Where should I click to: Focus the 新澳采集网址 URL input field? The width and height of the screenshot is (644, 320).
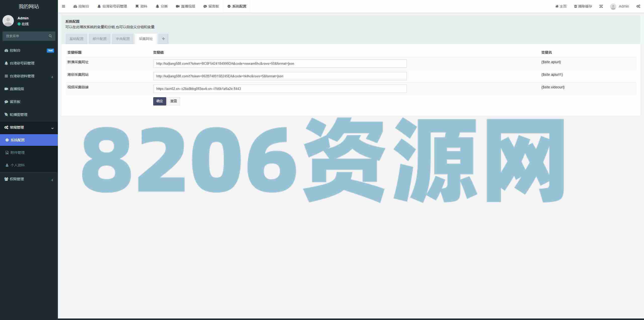280,64
